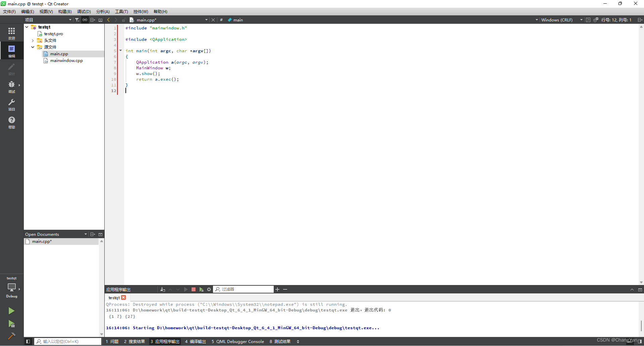Zoom in the application output text
The width and height of the screenshot is (644, 346).
[x=277, y=289]
